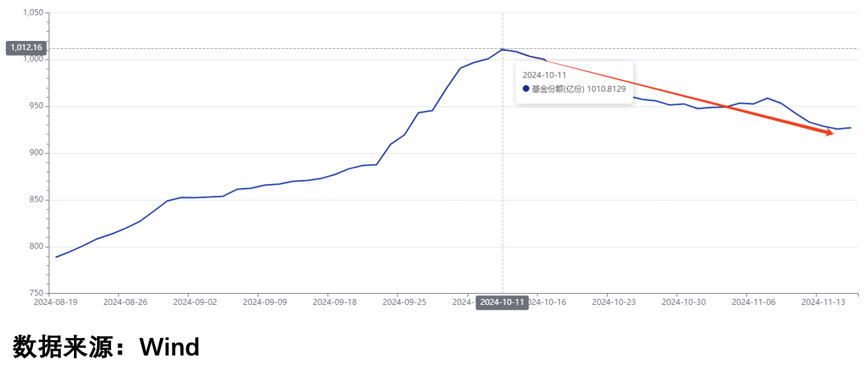Click tooltip text 基金份额(亿份) 1010.8129
The height and width of the screenshot is (377, 868).
[x=579, y=89]
